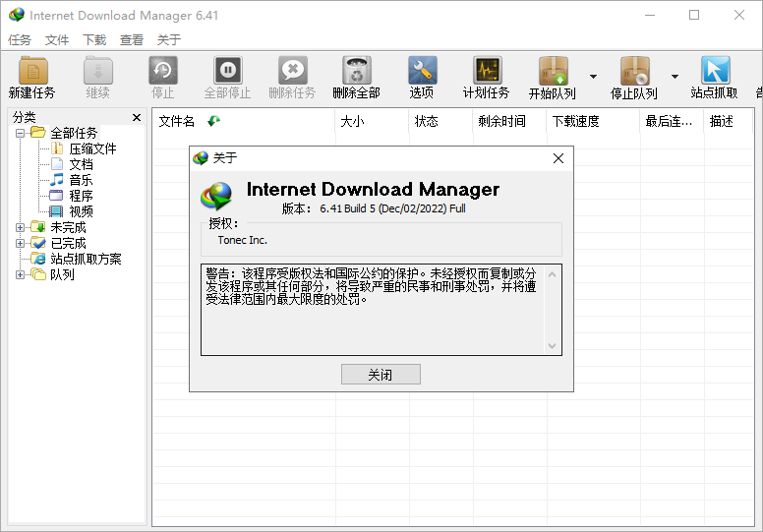The height and width of the screenshot is (532, 763).
Task: Select the 音乐 (music) category
Action: [x=81, y=180]
